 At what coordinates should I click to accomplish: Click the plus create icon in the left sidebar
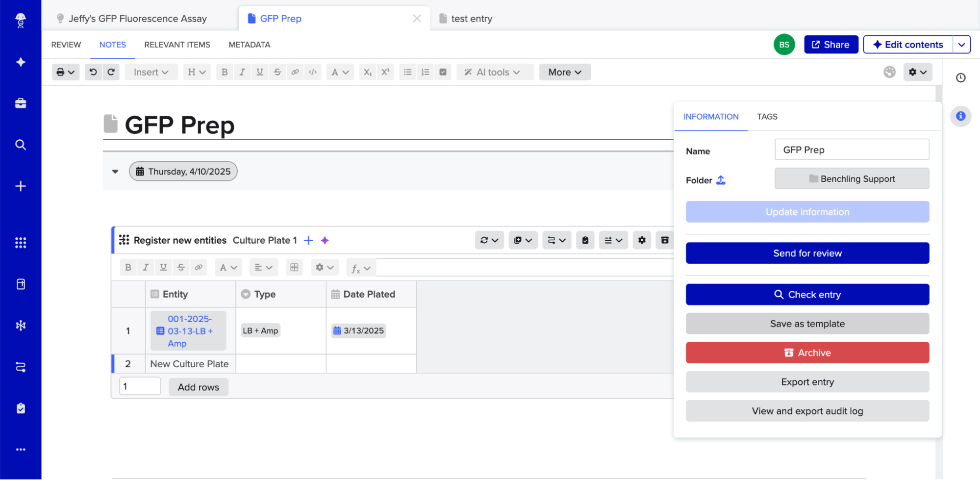pyautogui.click(x=21, y=186)
